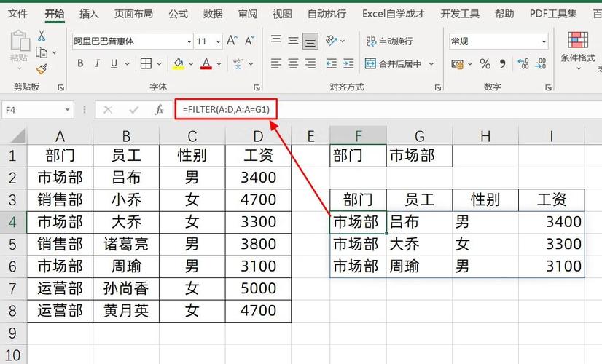Click the Cut scissors icon
The width and height of the screenshot is (602, 364).
(41, 36)
